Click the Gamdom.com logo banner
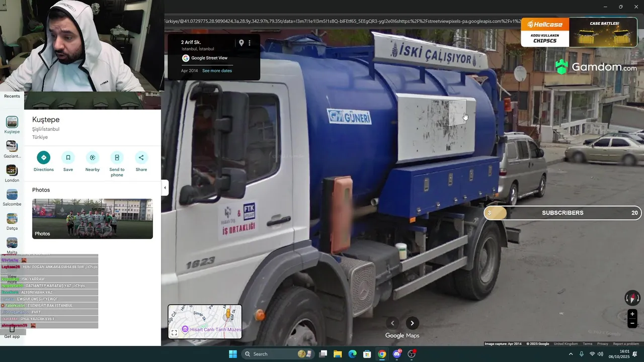The image size is (644, 362). point(596,67)
